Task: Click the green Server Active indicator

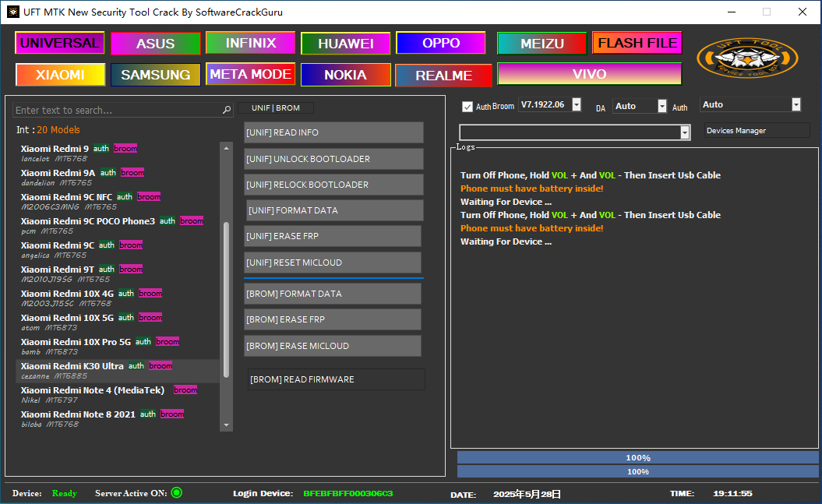Action: pos(177,492)
